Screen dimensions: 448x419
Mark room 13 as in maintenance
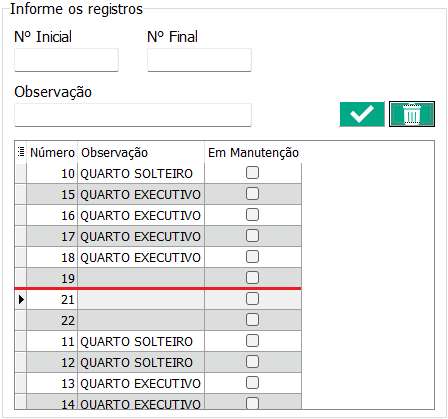[252, 383]
